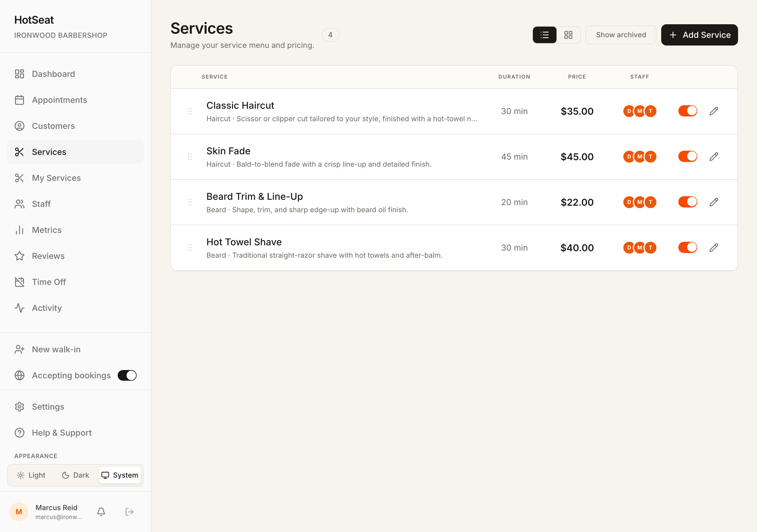
Task: Click Show archived button
Action: [x=621, y=35]
